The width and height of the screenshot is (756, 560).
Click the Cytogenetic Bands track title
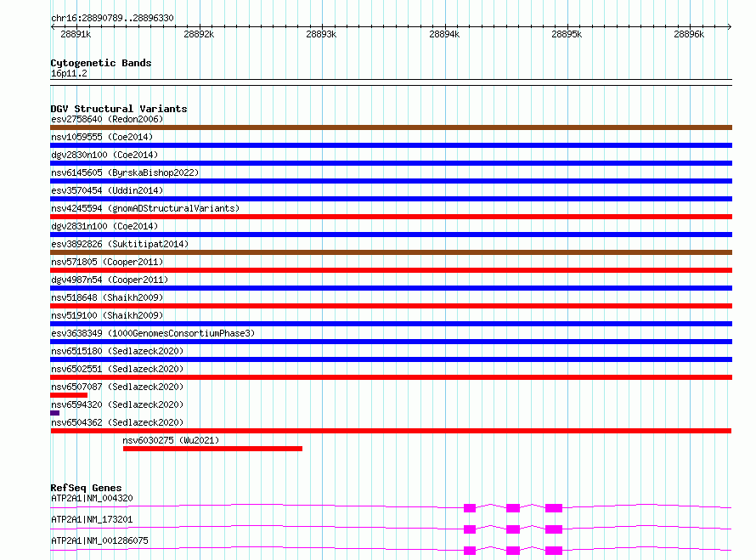tap(101, 63)
